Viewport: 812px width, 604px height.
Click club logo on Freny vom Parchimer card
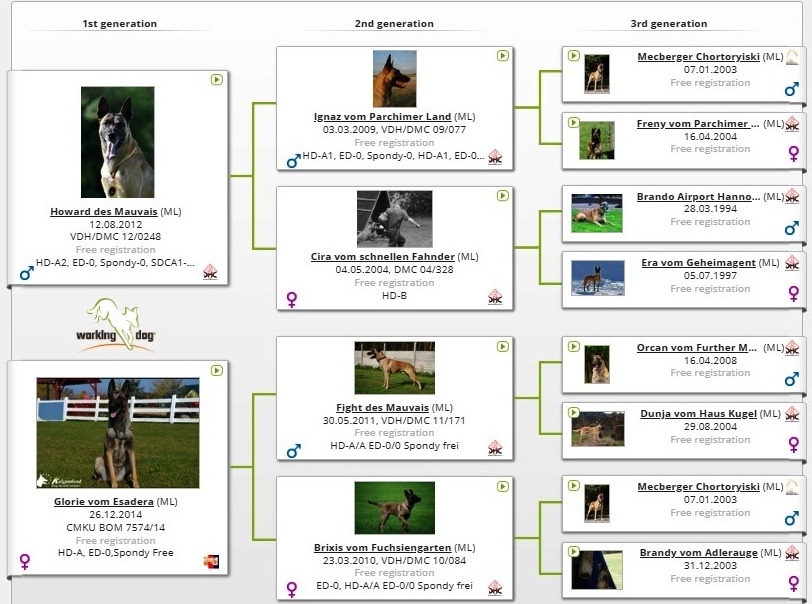792,124
